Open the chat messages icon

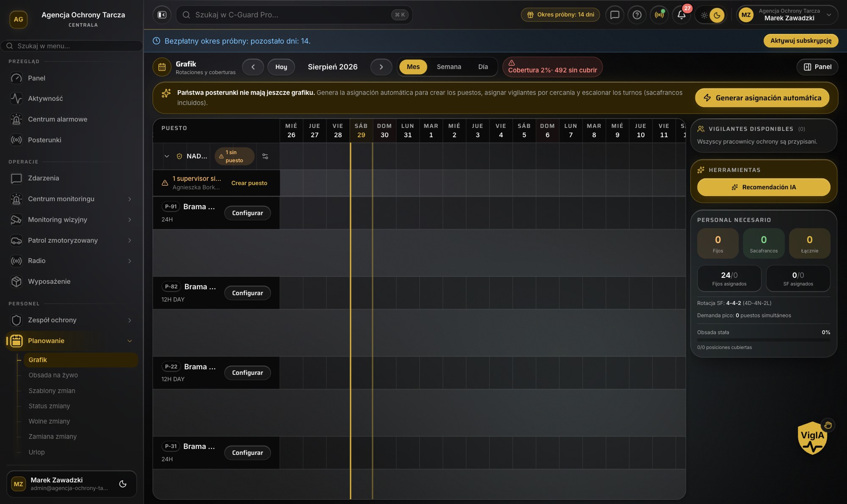point(614,15)
